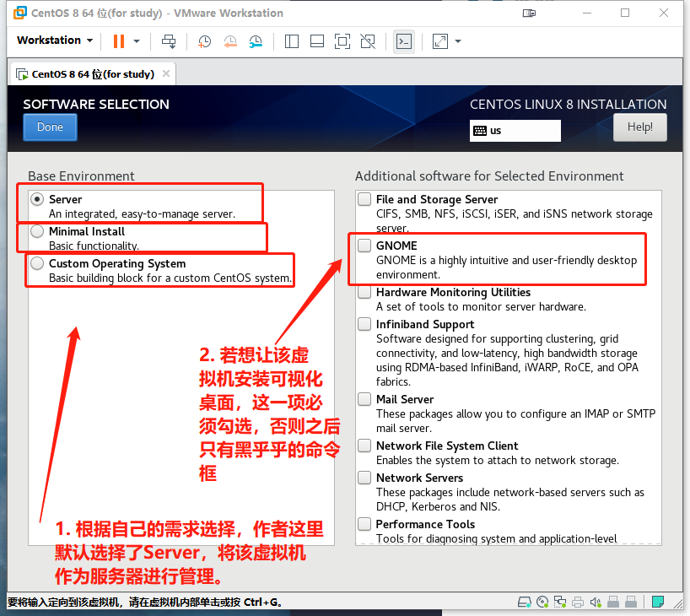
Task: Check File and Storage Server
Action: pos(364,199)
